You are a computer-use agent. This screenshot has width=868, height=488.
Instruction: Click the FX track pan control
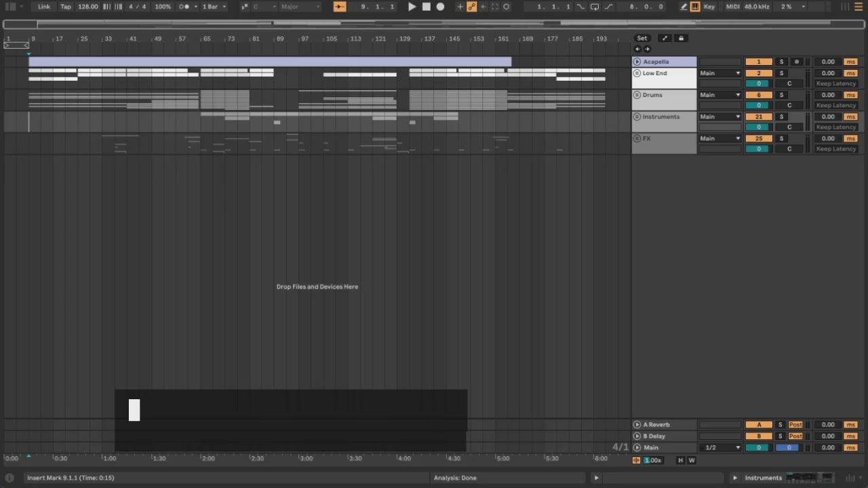tap(789, 148)
